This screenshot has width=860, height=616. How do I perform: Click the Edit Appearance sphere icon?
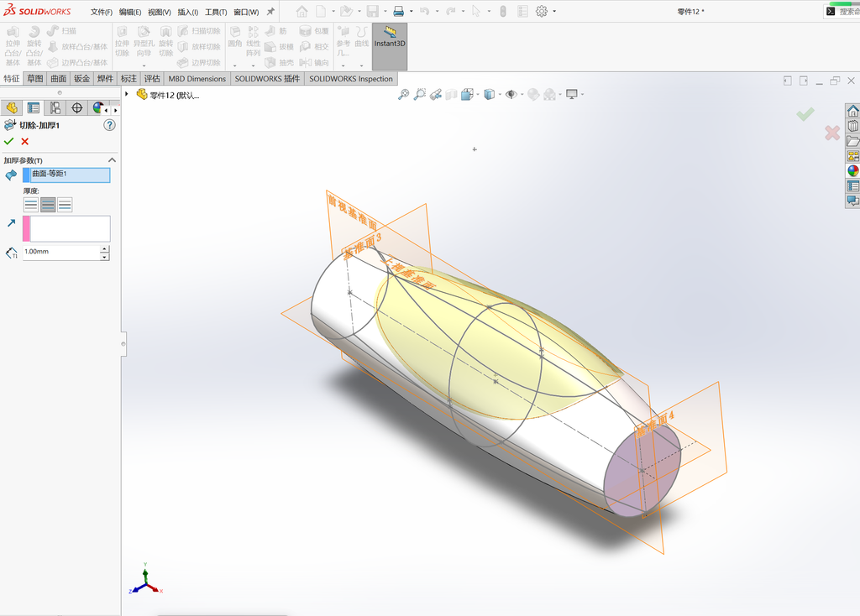pyautogui.click(x=533, y=94)
